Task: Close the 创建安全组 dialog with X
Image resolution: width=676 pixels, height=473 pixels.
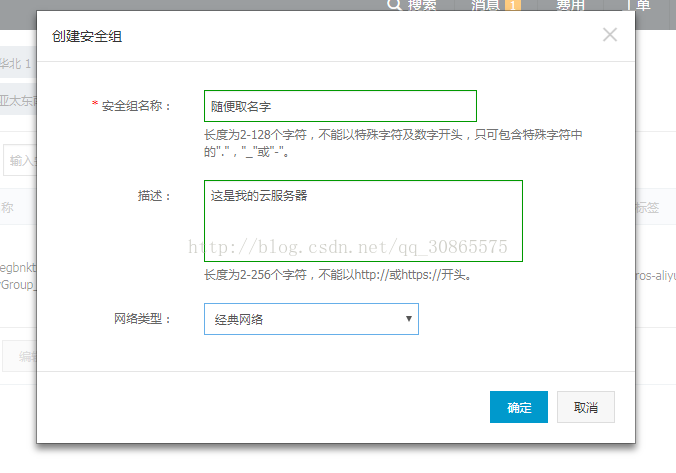Action: point(610,34)
